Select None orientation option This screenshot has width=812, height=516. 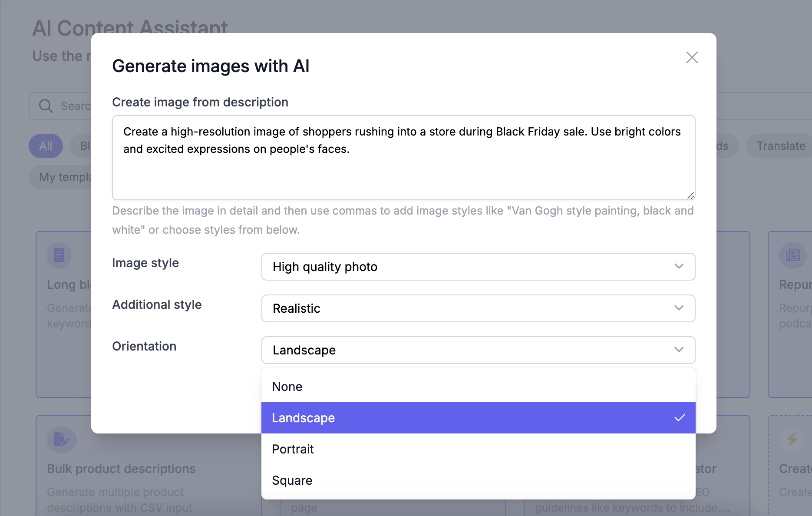coord(478,387)
